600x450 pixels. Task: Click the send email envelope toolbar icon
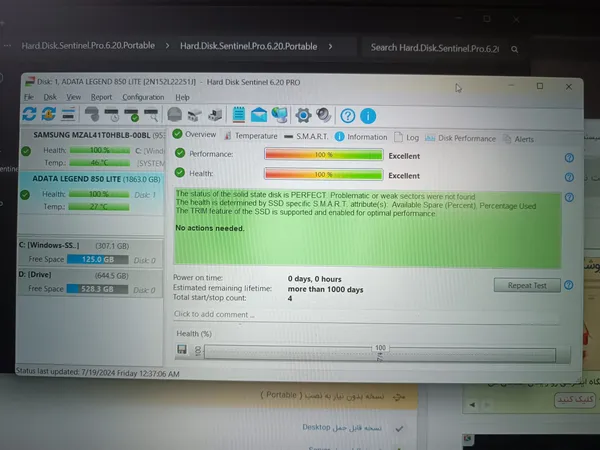click(x=260, y=115)
